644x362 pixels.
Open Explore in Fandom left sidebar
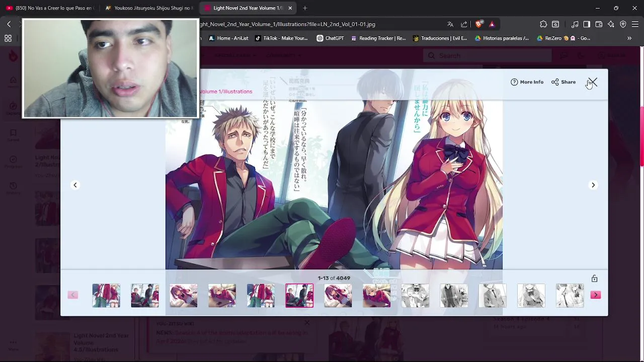pos(13,109)
